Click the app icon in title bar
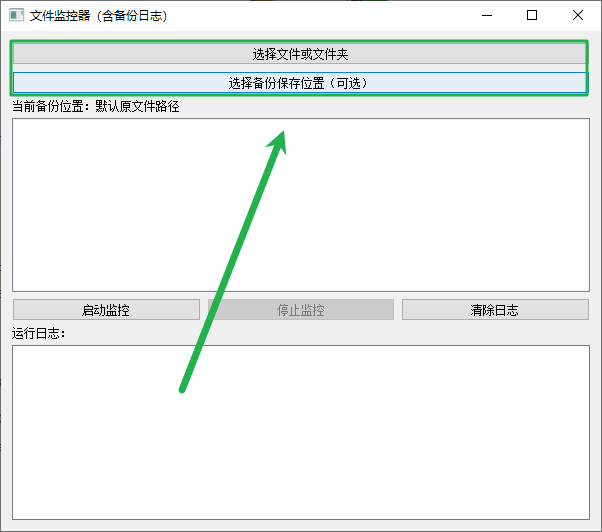This screenshot has width=602, height=532. click(x=16, y=16)
